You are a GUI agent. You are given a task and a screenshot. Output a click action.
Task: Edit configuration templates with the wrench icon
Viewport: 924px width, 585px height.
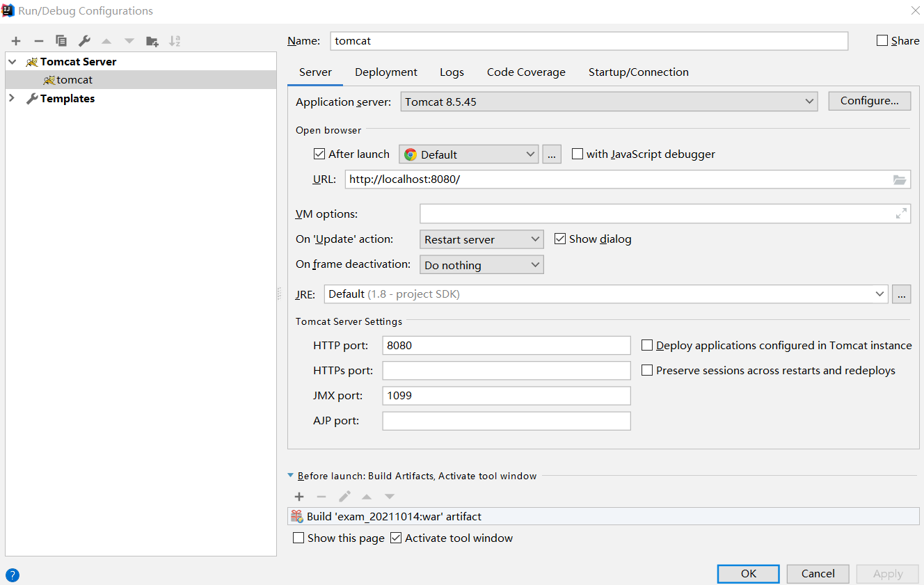click(84, 40)
